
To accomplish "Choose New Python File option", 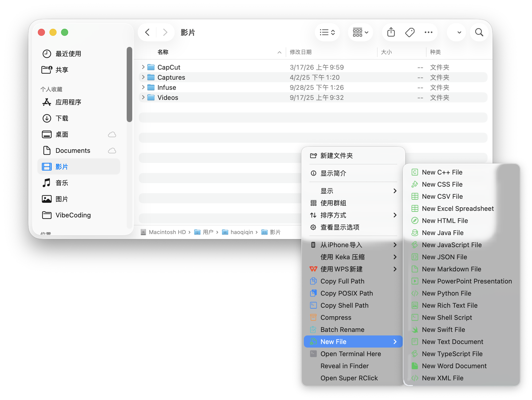I will pos(446,293).
